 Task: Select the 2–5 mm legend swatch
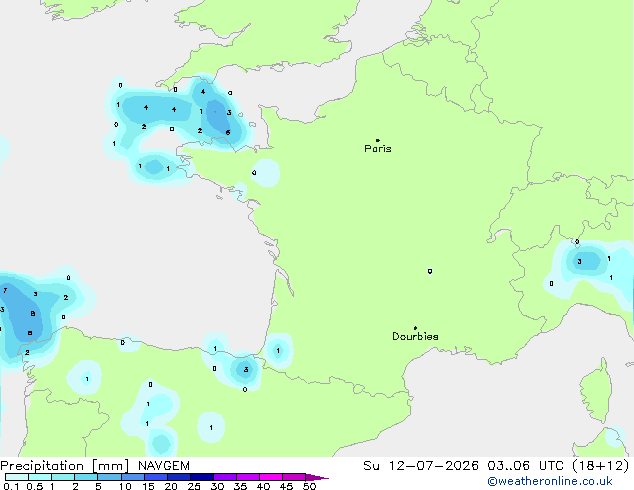click(86, 477)
